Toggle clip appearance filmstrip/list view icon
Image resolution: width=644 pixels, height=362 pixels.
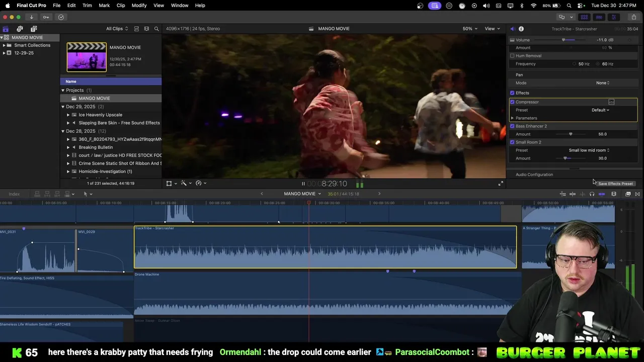137,29
